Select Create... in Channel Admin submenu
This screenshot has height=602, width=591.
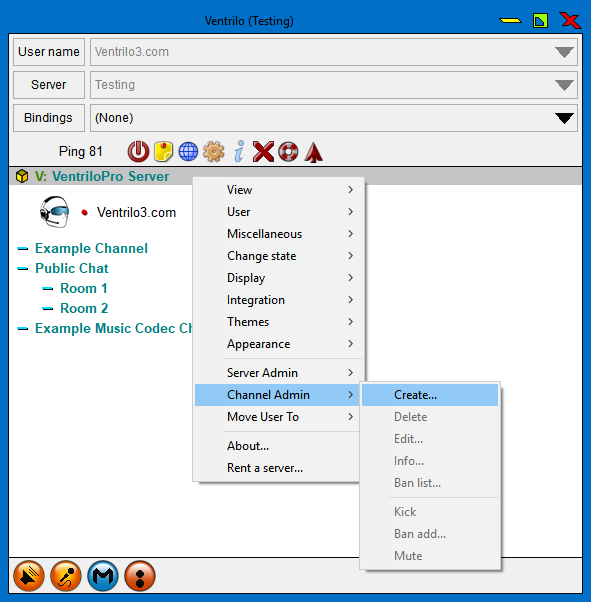coord(430,395)
